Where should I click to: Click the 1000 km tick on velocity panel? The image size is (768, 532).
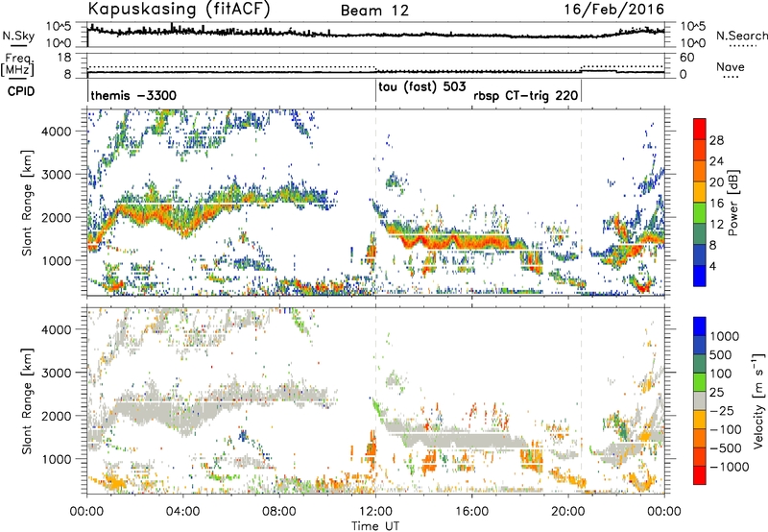click(58, 459)
